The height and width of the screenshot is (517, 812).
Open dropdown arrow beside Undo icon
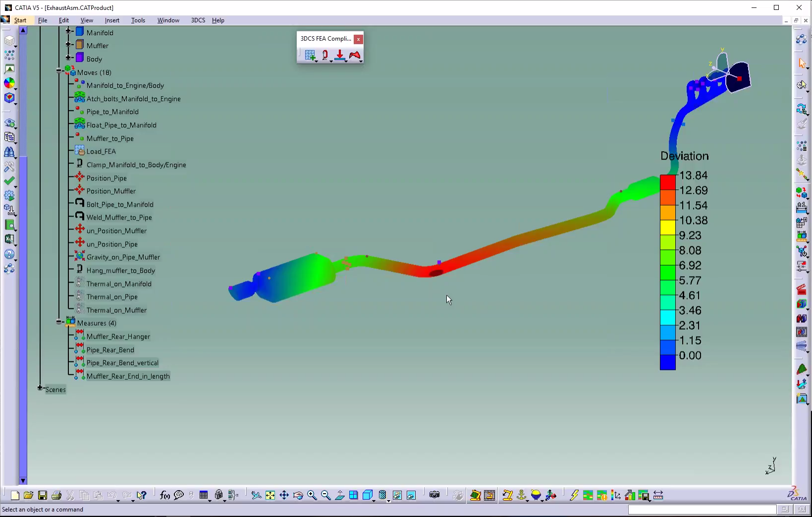(118, 500)
